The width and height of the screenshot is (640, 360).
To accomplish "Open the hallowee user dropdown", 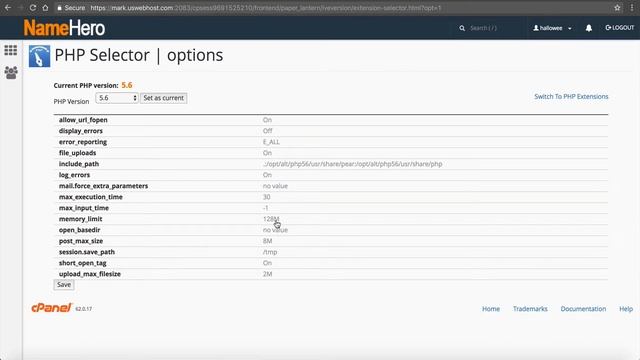I will [x=552, y=28].
